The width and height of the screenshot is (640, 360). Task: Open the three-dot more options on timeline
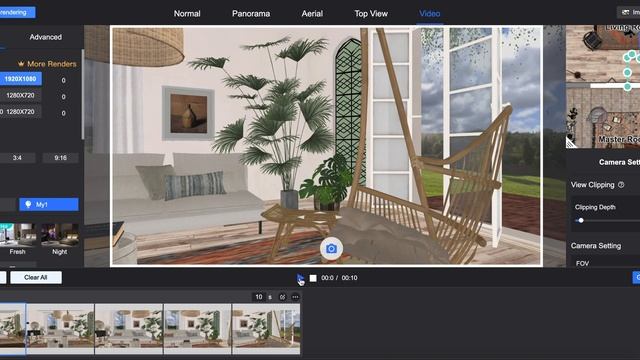tap(296, 297)
